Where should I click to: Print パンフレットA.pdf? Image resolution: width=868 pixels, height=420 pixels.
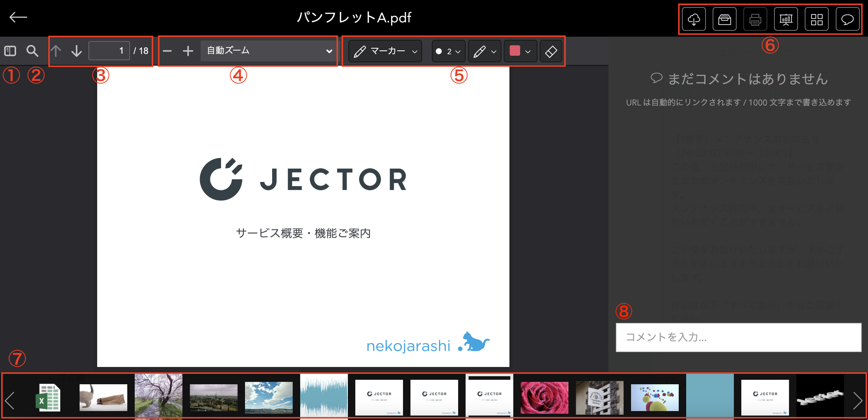pos(755,19)
